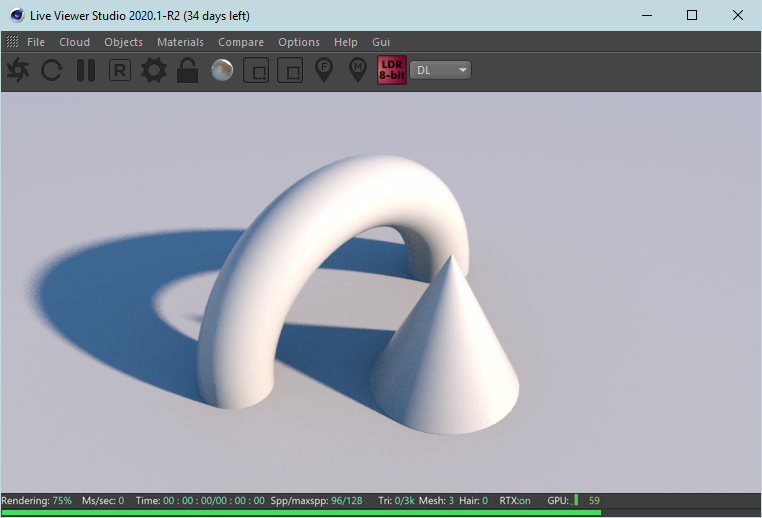
Task: Click the Cinema 4D icon in title bar
Action: [x=17, y=16]
